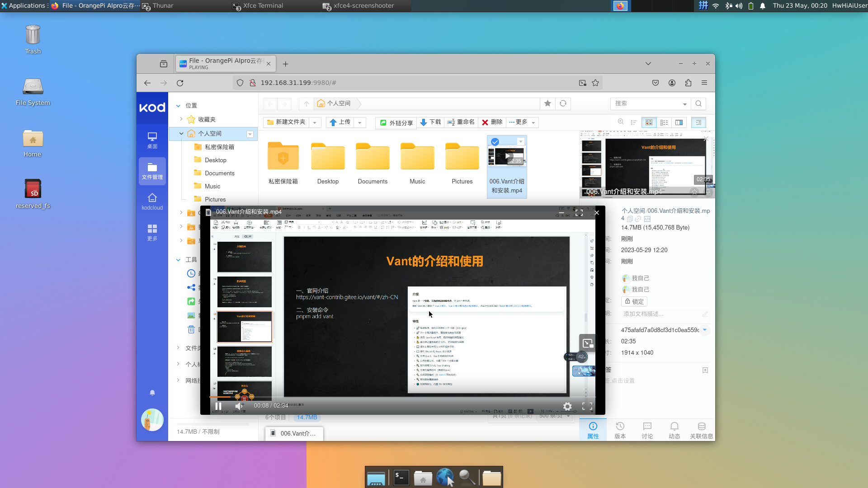Collapse the Tools (工具) tree section
The width and height of the screenshot is (868, 488).
coord(179,260)
